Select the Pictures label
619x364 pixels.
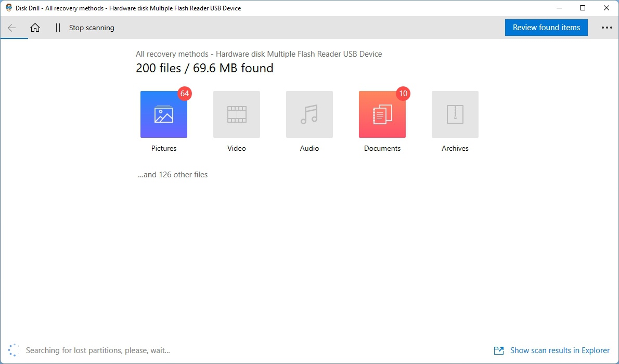[164, 148]
